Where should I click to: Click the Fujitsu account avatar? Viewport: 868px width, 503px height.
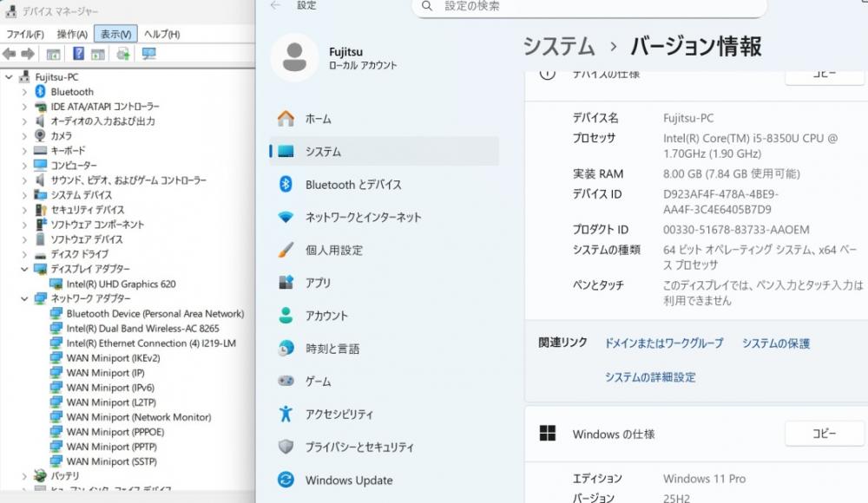tap(294, 57)
